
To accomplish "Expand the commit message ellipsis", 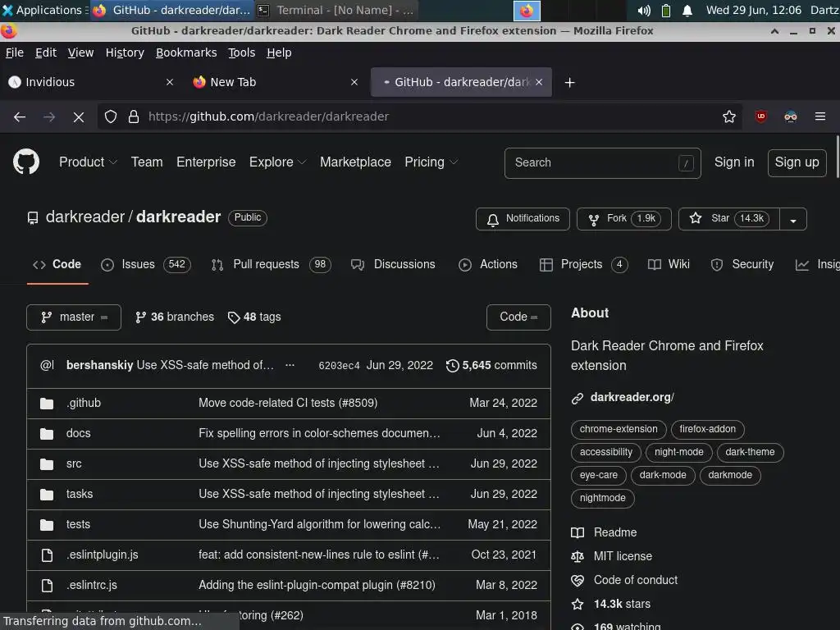I will point(290,365).
